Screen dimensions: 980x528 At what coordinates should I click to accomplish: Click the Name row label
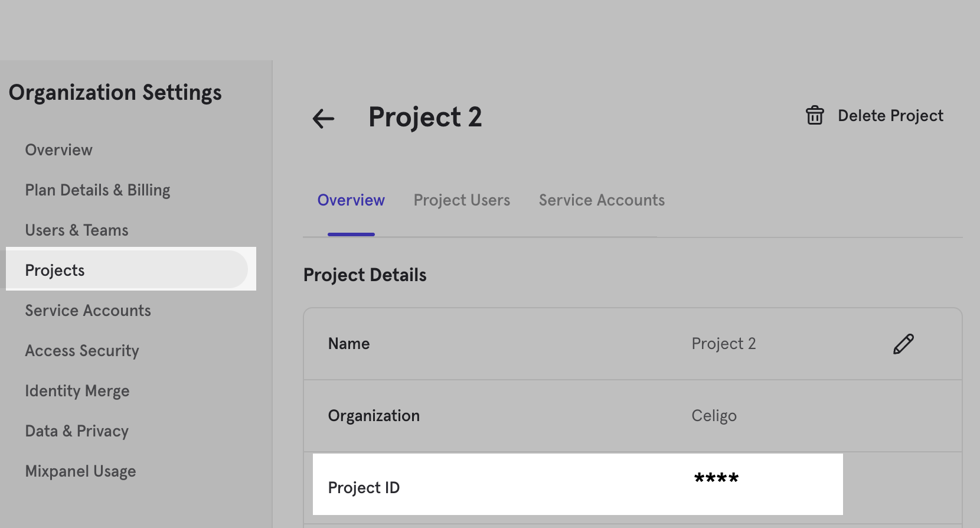[349, 344]
